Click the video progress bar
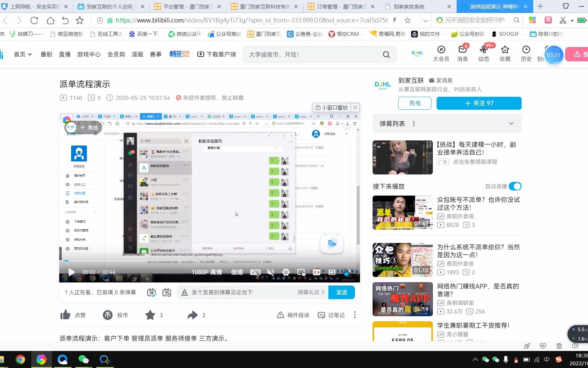The height and width of the screenshot is (368, 588). pos(209,261)
